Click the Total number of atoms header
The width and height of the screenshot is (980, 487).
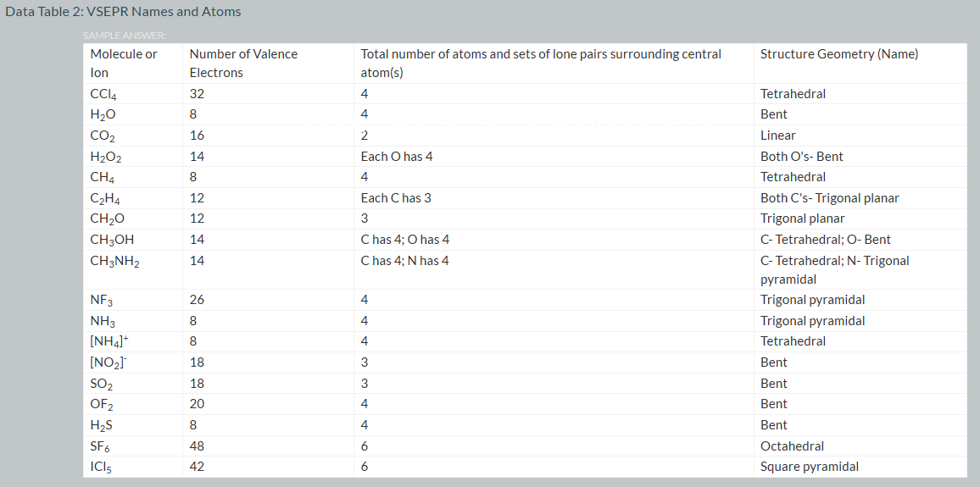pos(541,63)
